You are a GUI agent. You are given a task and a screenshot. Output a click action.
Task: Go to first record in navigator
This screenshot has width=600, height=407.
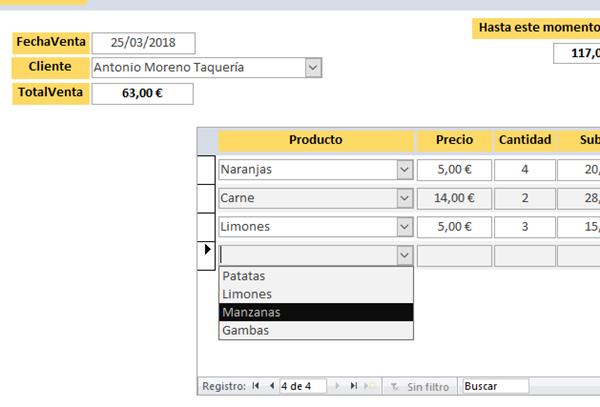coord(256,386)
